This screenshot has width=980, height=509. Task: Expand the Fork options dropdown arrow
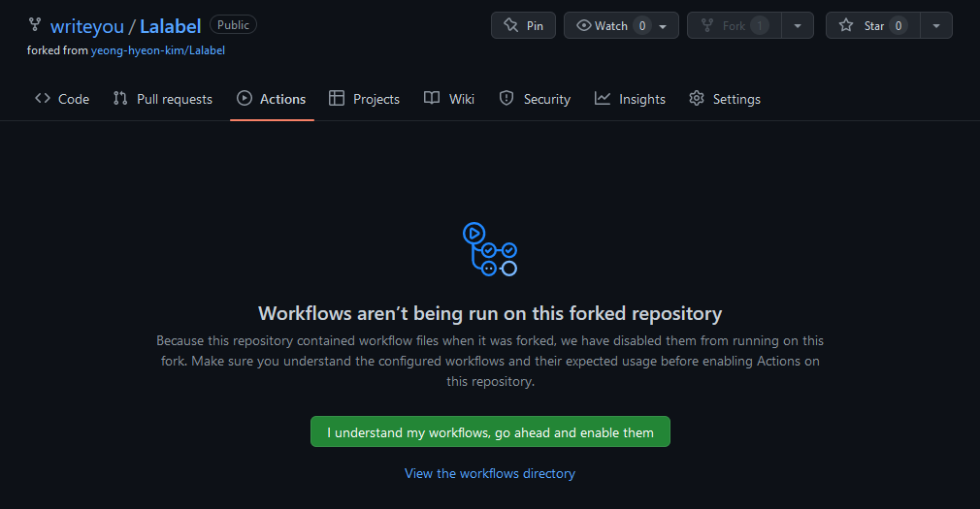coord(798,25)
